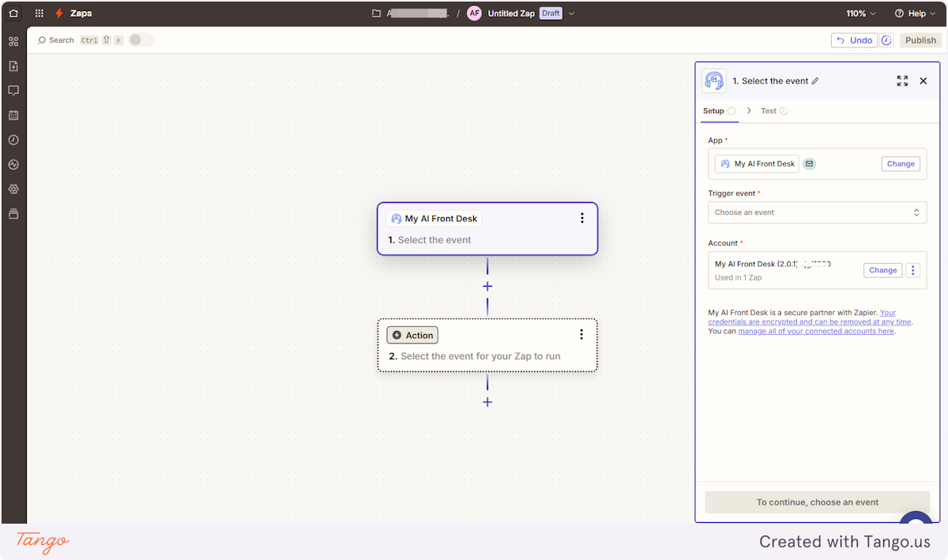This screenshot has width=948, height=560.
Task: Open the calendar grid sidebar icon
Action: (x=13, y=115)
